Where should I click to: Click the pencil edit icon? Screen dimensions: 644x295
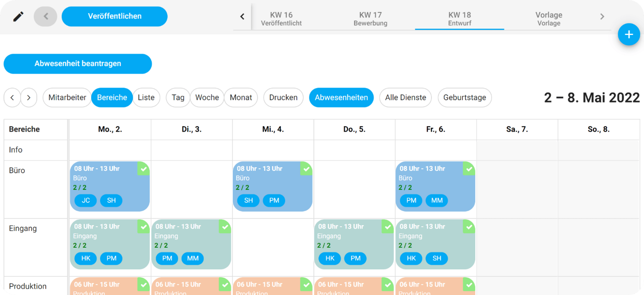pyautogui.click(x=19, y=16)
